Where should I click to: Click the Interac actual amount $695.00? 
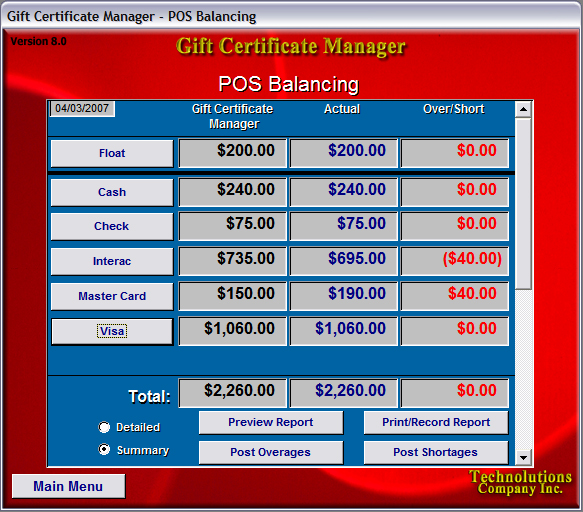click(344, 261)
